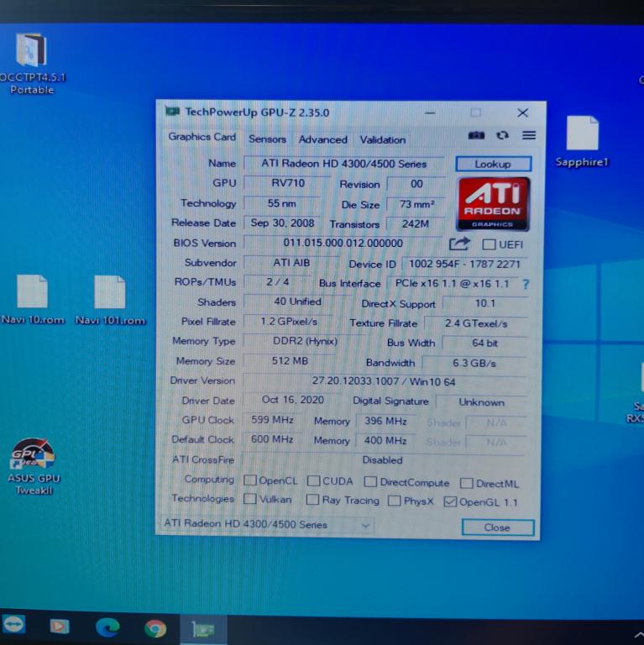The image size is (644, 645).
Task: Click the 6.3 GB/s bandwidth value
Action: [x=474, y=363]
